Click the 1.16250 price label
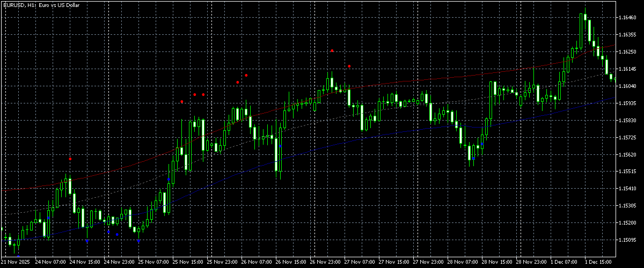The width and height of the screenshot is (644, 268). pos(627,52)
